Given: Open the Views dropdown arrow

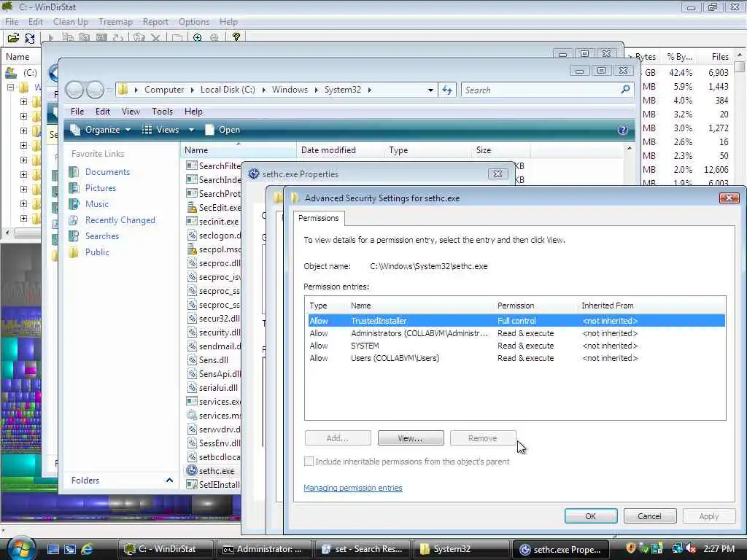Looking at the screenshot, I should 191,130.
